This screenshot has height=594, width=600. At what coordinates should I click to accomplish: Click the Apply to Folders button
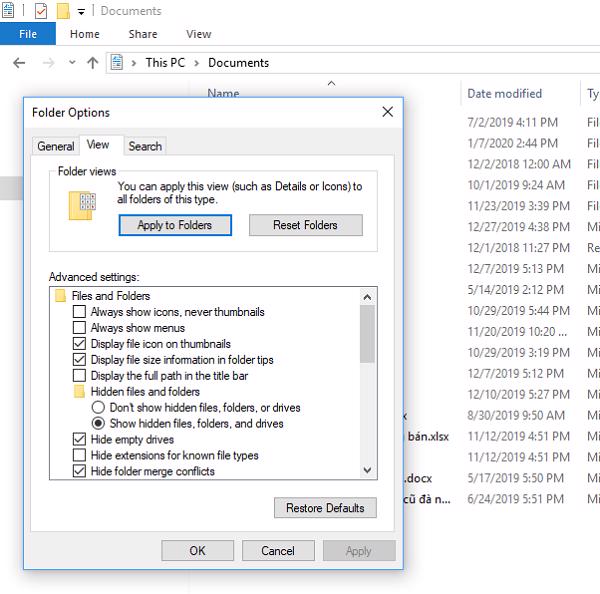[175, 225]
